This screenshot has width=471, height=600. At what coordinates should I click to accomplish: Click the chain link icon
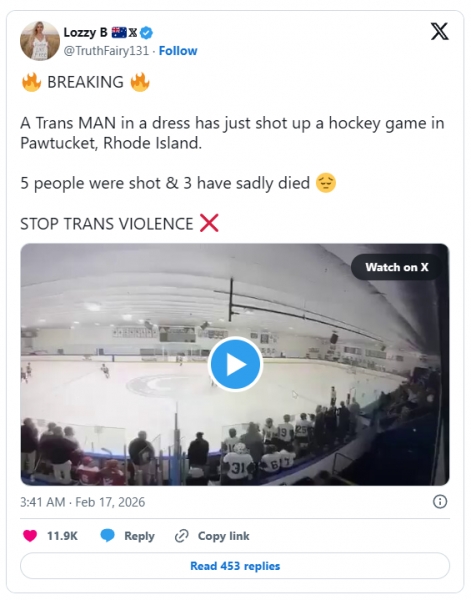point(181,536)
